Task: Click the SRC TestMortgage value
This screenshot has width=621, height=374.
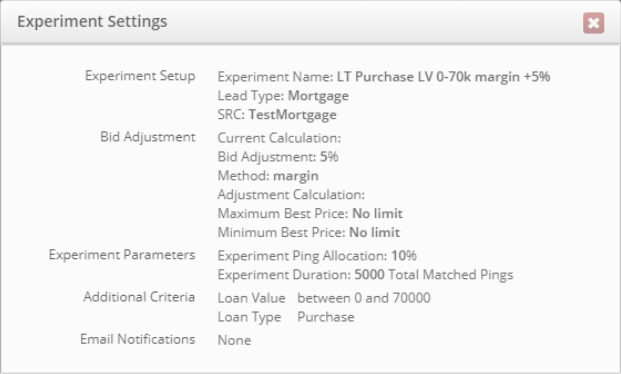Action: point(293,115)
